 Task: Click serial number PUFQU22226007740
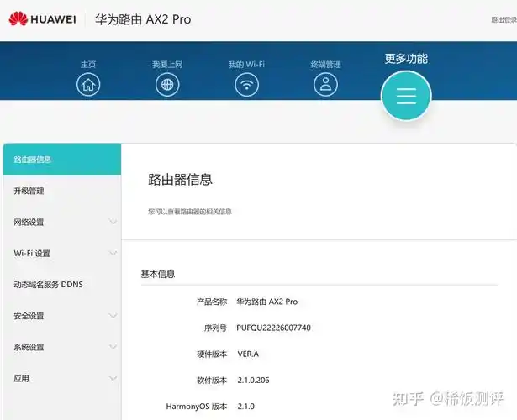pos(274,328)
